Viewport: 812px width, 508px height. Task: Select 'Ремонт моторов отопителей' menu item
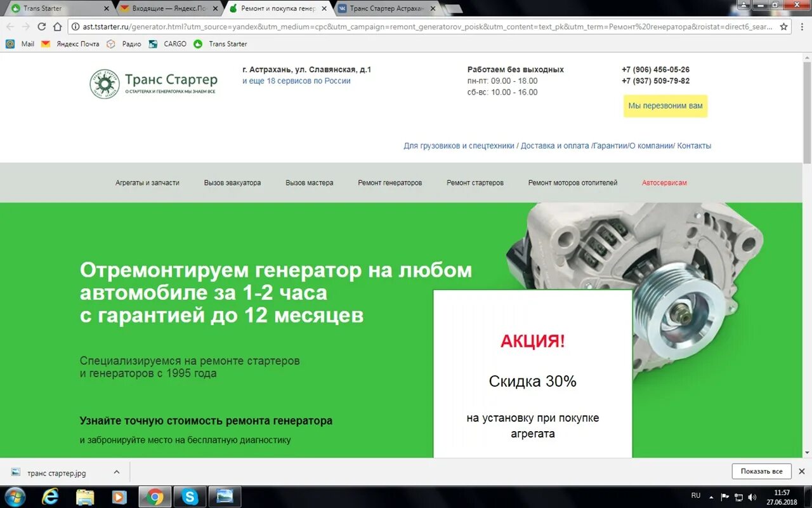[572, 182]
